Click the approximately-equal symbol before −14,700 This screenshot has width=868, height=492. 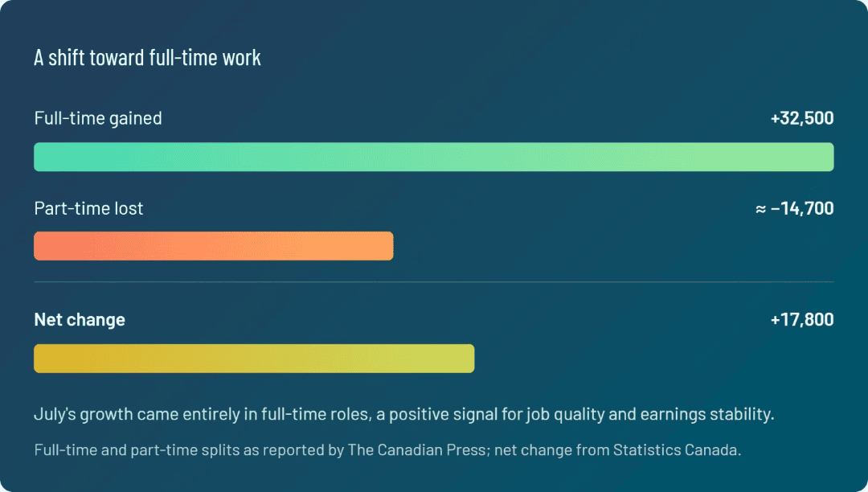pos(761,209)
